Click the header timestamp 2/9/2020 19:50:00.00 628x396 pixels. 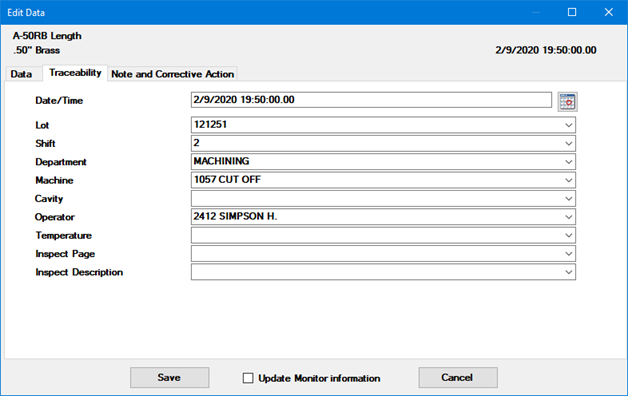[x=546, y=50]
